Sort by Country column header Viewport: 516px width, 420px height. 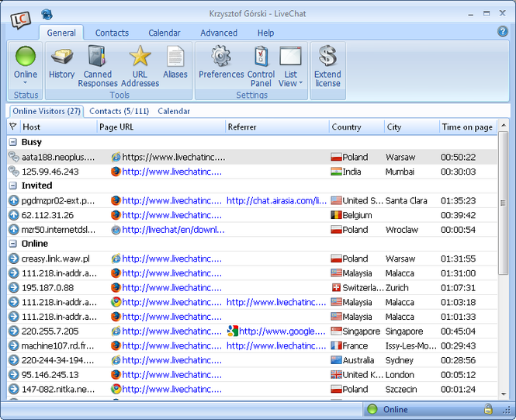pyautogui.click(x=357, y=127)
